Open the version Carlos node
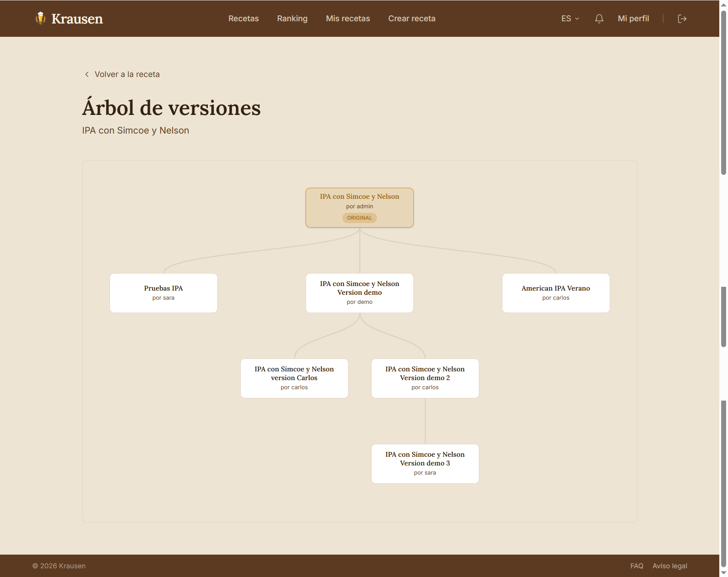728x577 pixels. click(x=294, y=378)
